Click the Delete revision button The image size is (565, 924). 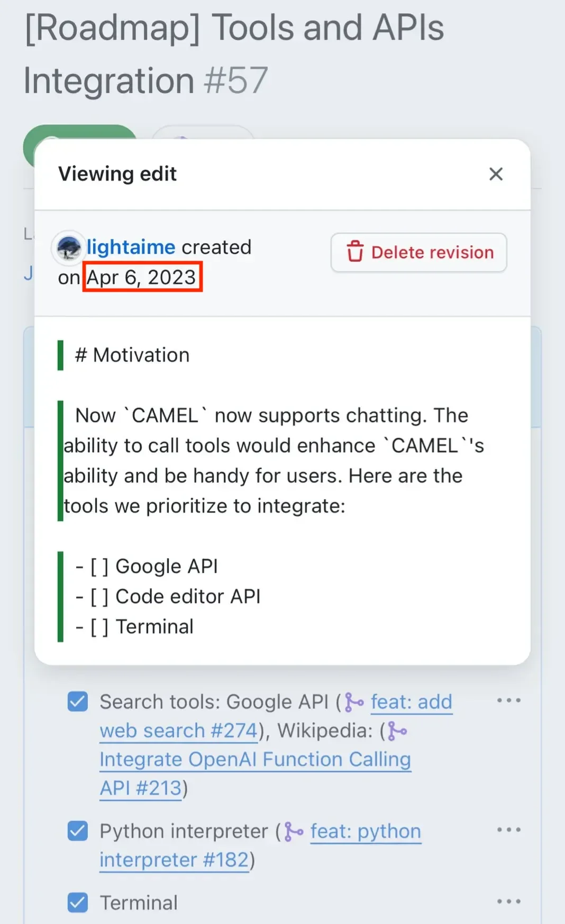418,253
